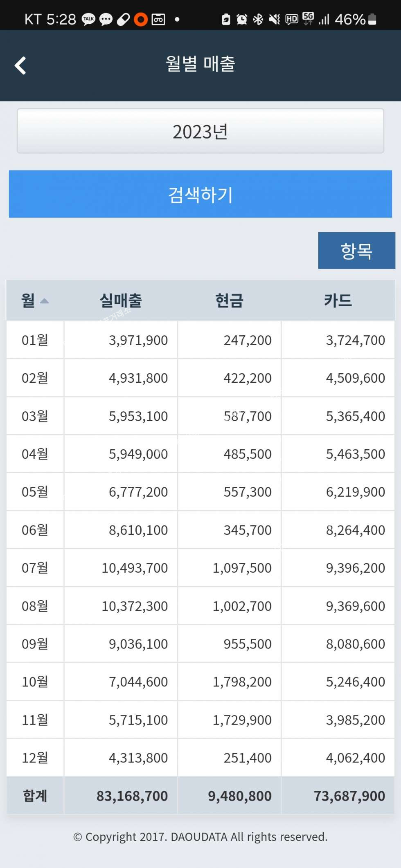This screenshot has width=401, height=868.
Task: Tap the muted sound status icon
Action: tap(275, 19)
